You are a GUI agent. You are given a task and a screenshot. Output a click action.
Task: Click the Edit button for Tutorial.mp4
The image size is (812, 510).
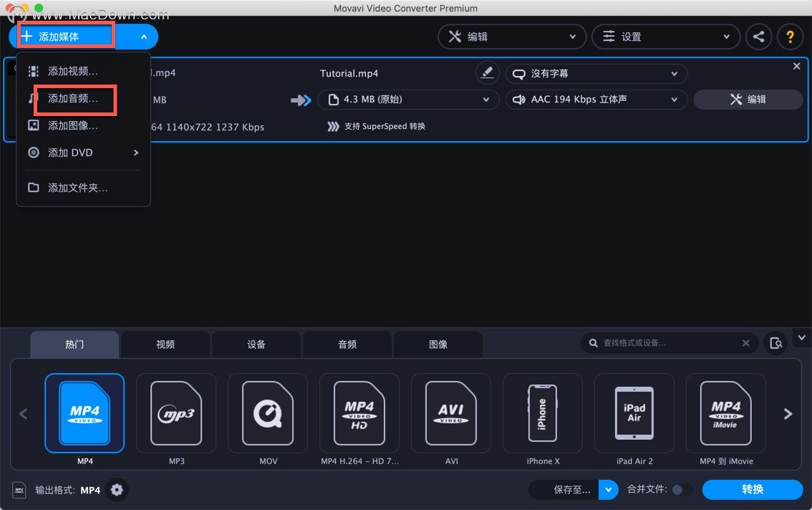(748, 100)
